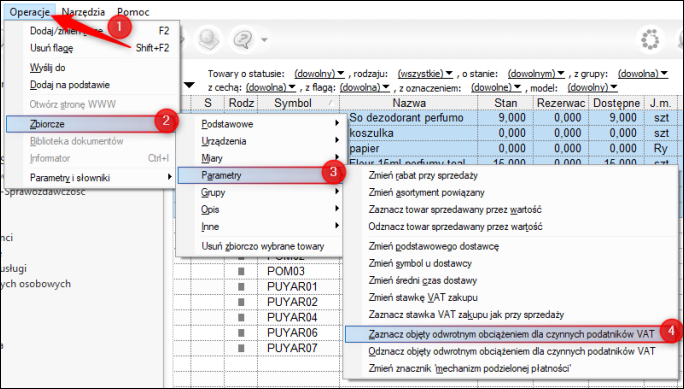This screenshot has width=684, height=389.
Task: Sort table by Stan column header
Action: tap(506, 103)
